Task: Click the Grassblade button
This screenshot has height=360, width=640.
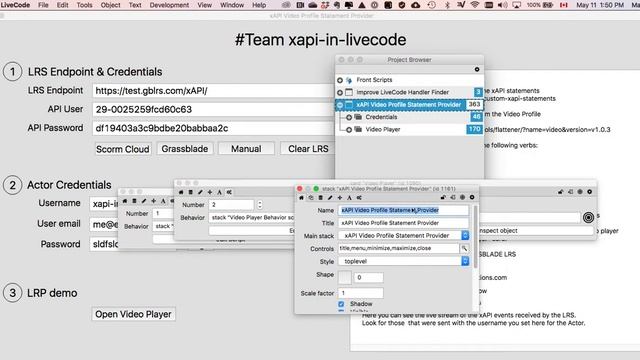Action: [x=184, y=149]
